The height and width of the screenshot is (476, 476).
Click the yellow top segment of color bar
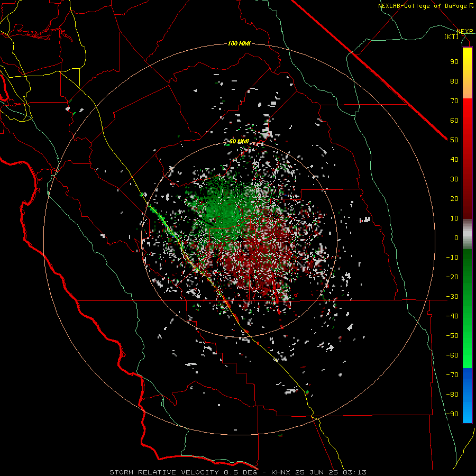467,73
